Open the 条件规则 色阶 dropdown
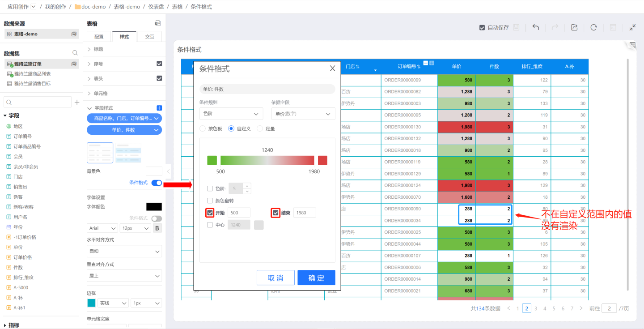644x329 pixels. 231,114
